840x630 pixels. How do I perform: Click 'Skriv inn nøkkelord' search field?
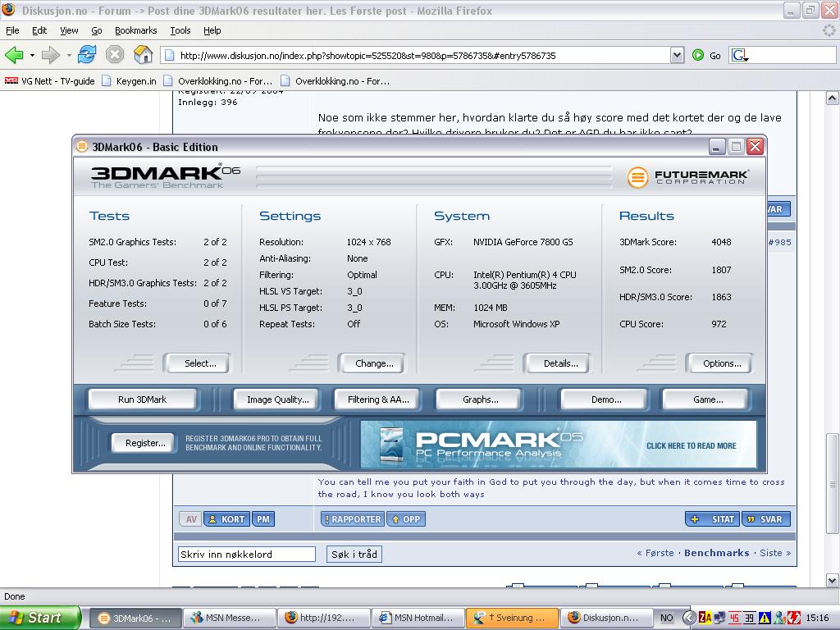pyautogui.click(x=246, y=554)
